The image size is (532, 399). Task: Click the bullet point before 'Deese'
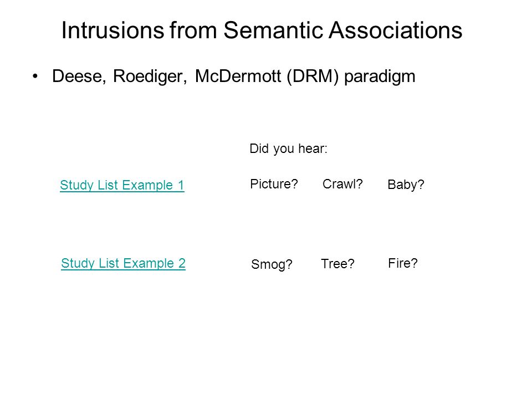click(35, 76)
